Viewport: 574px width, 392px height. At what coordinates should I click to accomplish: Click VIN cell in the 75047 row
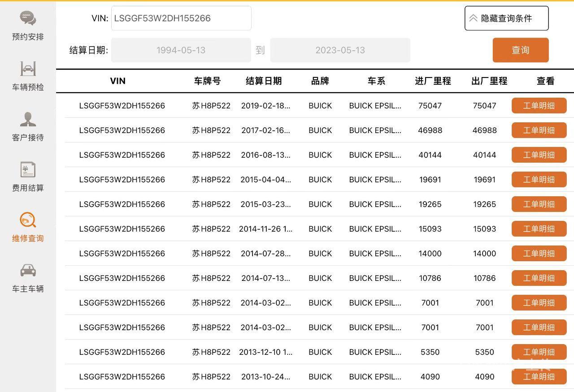coord(122,106)
